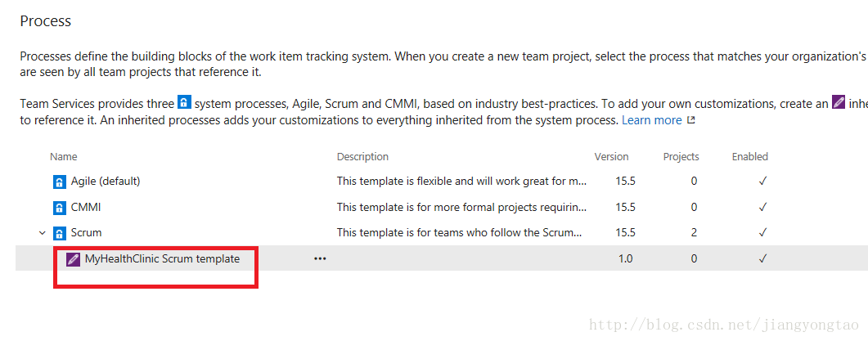Open the ellipsis menu for MyHealthClinic template
Screen dimensions: 868x341
320,258
